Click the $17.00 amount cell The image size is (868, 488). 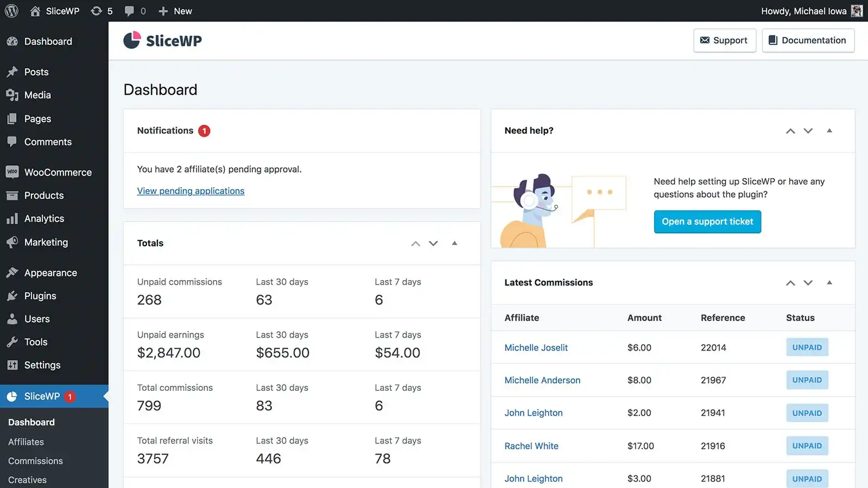[641, 446]
